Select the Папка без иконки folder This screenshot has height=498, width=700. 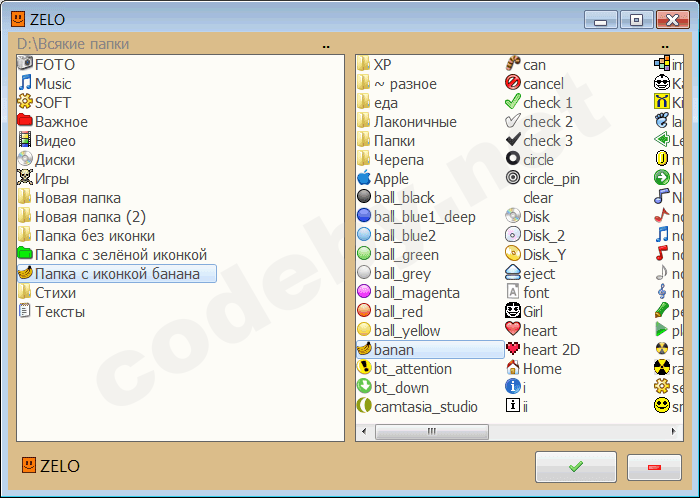tap(87, 236)
